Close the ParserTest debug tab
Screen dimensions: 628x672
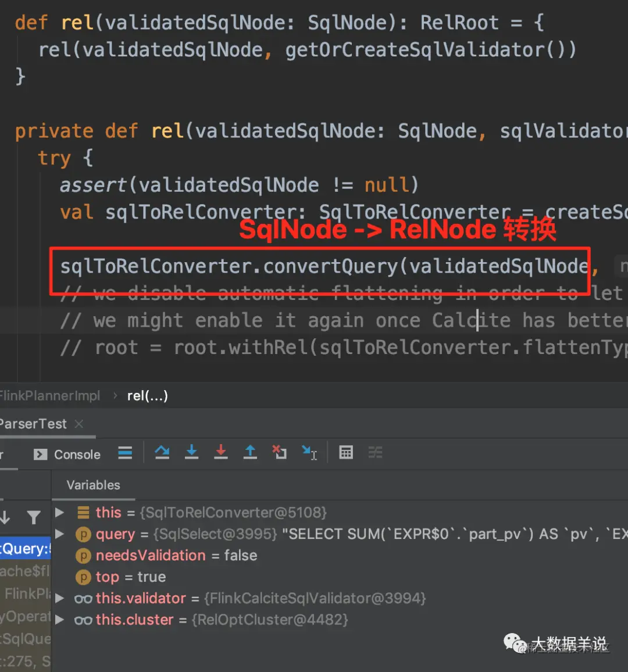tap(79, 424)
